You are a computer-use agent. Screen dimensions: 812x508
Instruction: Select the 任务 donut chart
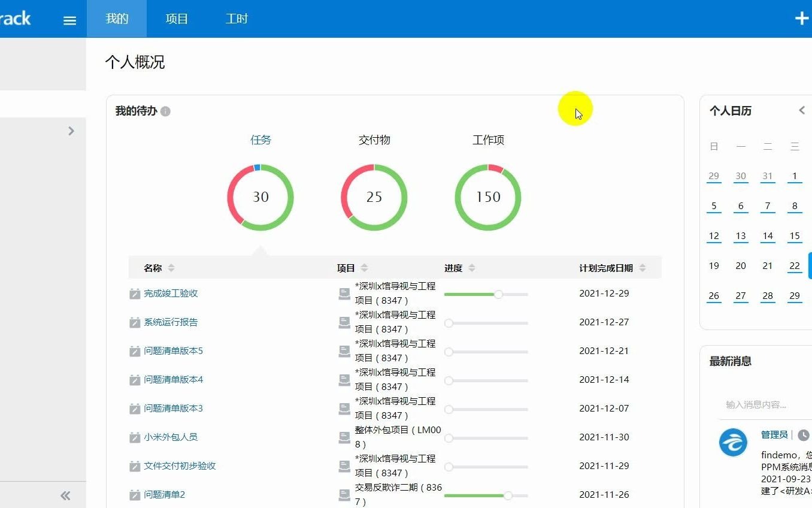point(260,197)
